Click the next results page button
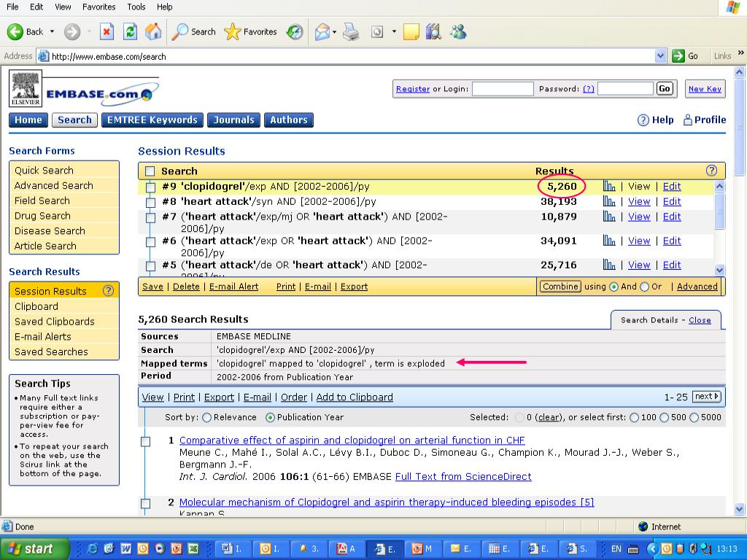 pos(707,396)
